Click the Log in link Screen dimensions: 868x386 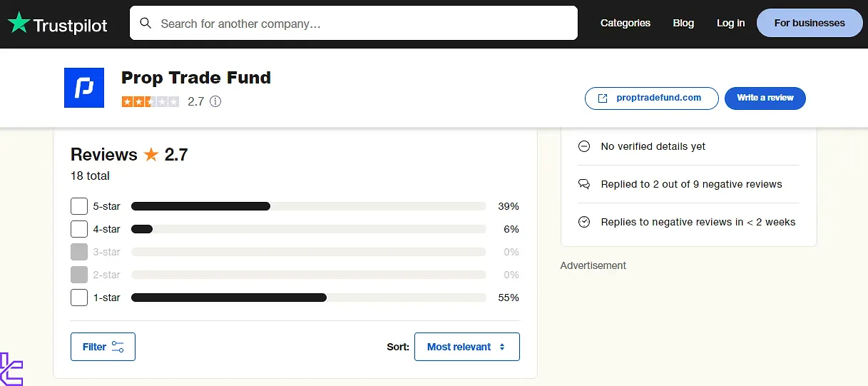tap(730, 23)
